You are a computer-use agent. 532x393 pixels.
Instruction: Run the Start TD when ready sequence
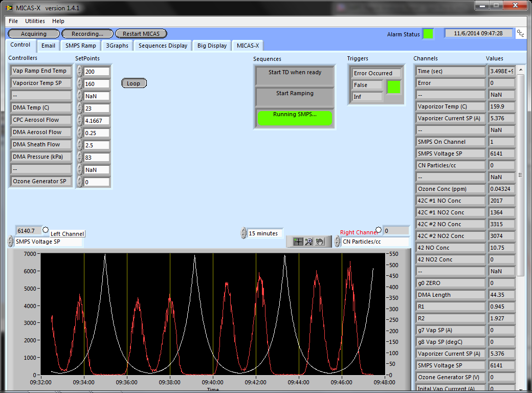[x=295, y=76]
